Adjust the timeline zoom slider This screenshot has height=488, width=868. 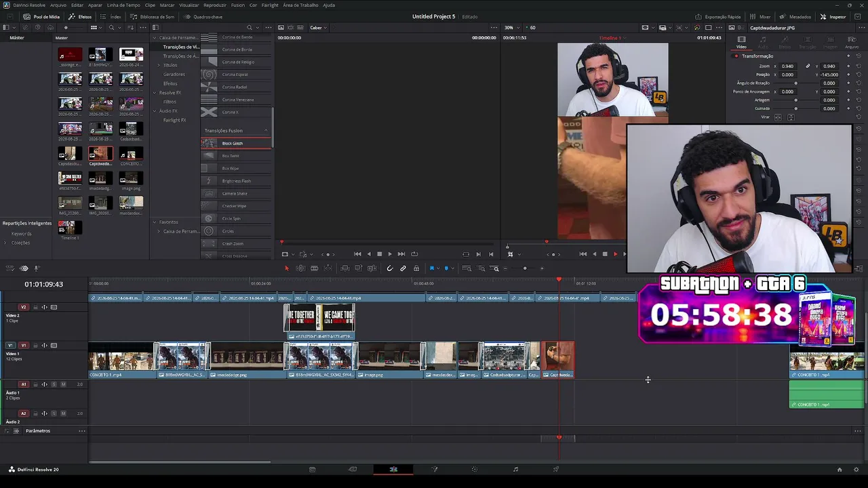click(x=524, y=268)
